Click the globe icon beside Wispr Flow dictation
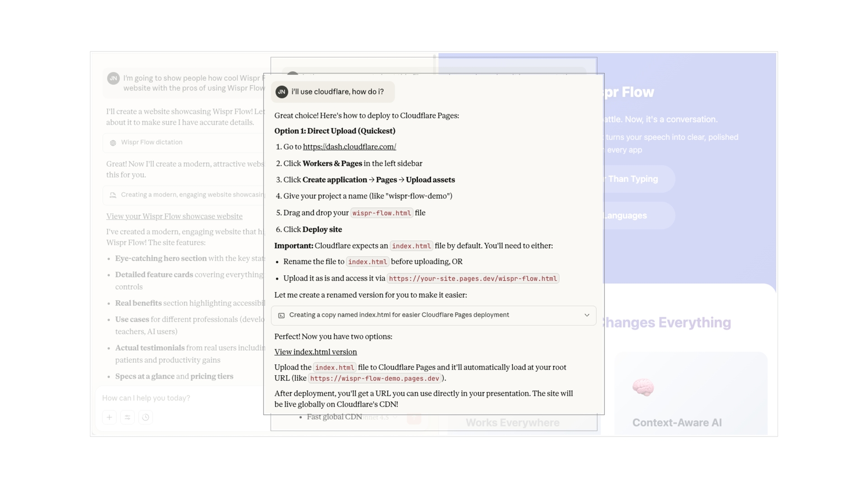 [113, 143]
